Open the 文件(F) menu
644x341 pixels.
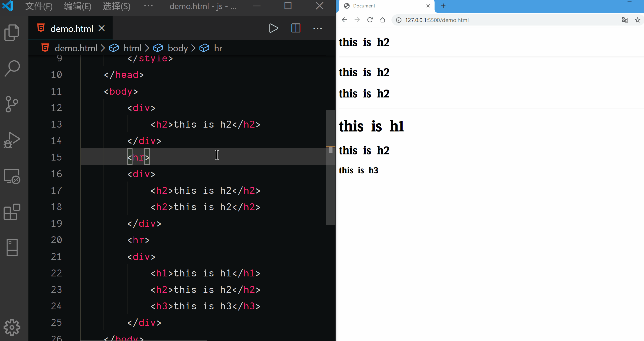pos(39,6)
